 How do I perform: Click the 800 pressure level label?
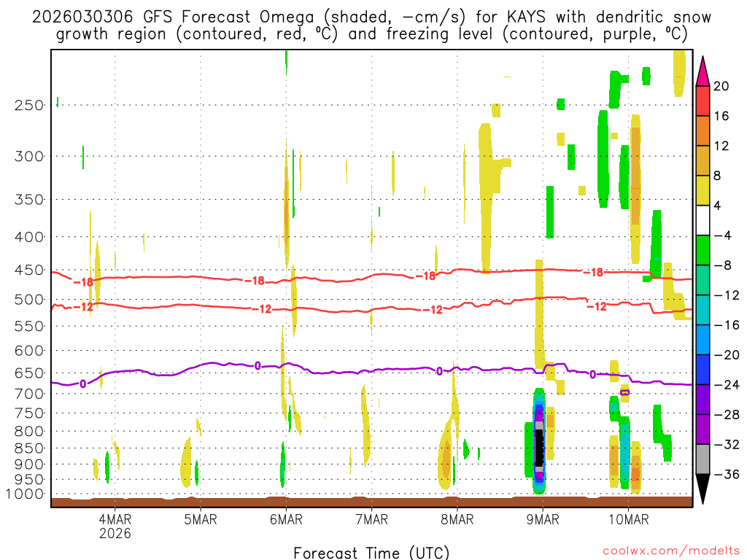tap(29, 432)
